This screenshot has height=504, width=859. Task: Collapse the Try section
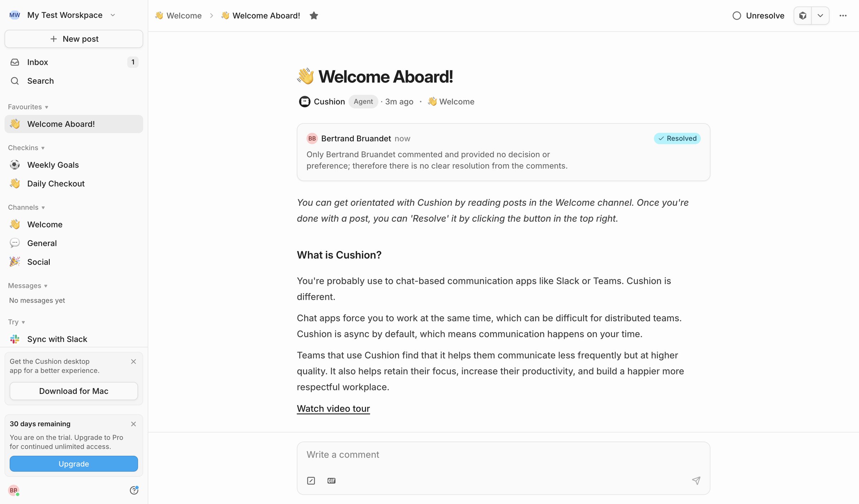[x=16, y=322]
